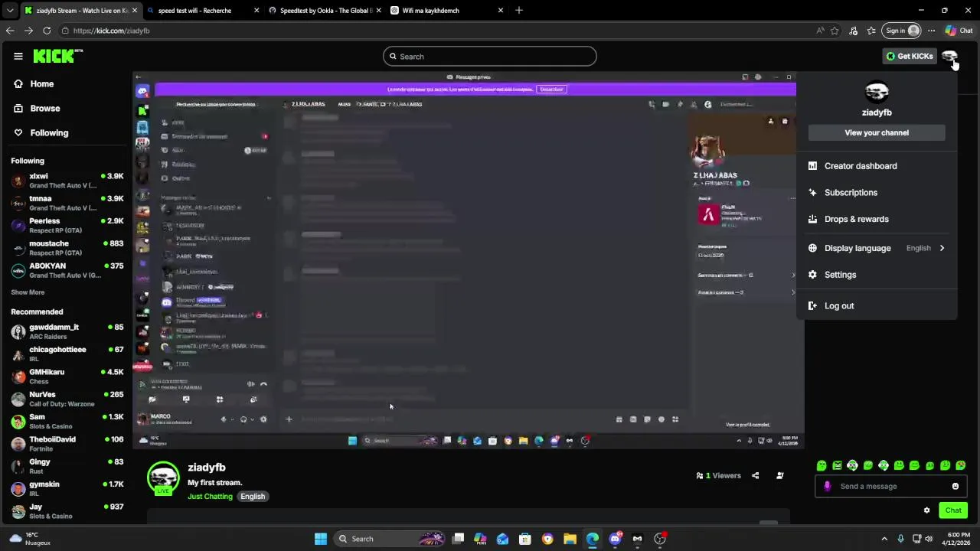The height and width of the screenshot is (551, 980).
Task: Open recommended channel GMHikaru
Action: pos(67,377)
